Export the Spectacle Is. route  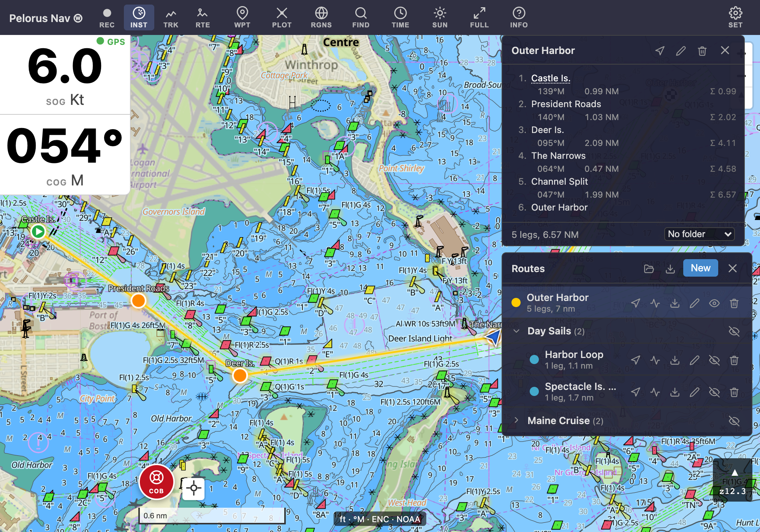[x=675, y=392]
